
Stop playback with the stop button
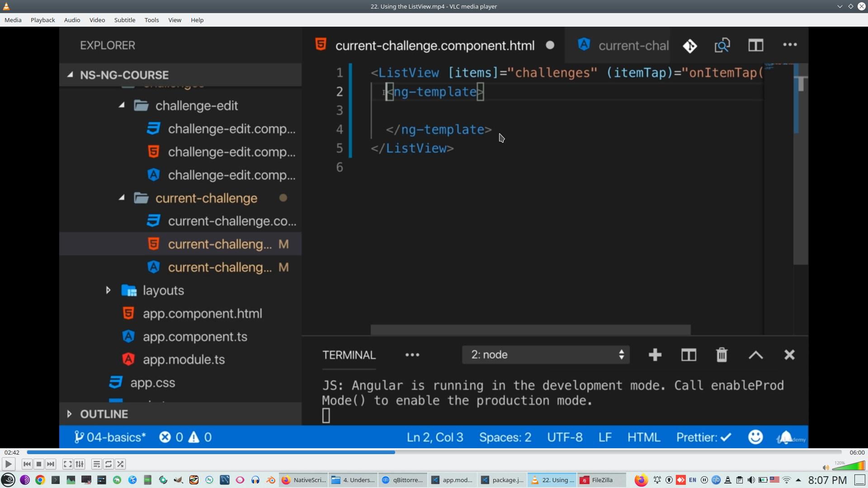pos(39,464)
